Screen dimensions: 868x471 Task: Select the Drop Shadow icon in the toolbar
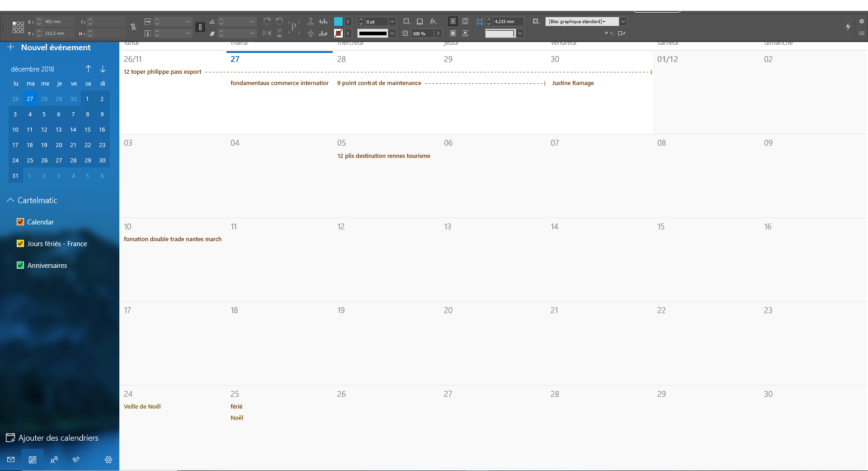pos(420,21)
